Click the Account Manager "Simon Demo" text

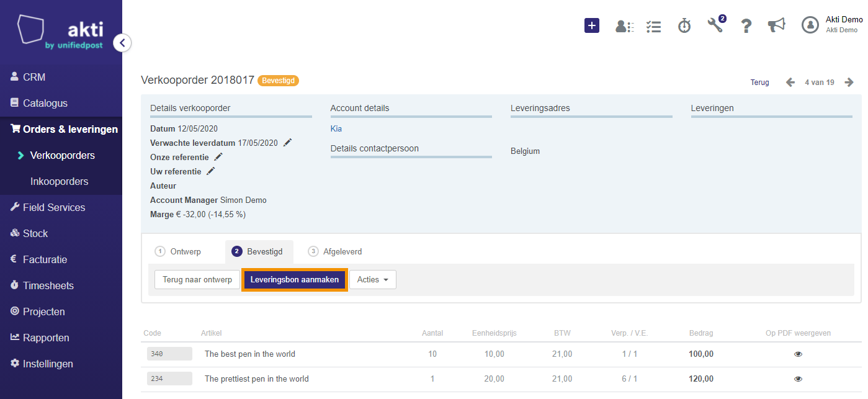pos(243,200)
